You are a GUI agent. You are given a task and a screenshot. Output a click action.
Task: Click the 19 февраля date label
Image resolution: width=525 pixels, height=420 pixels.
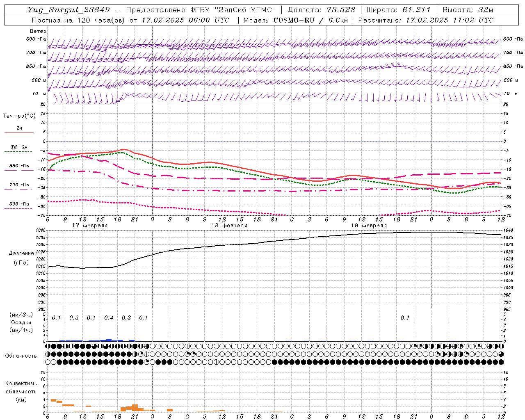(369, 226)
